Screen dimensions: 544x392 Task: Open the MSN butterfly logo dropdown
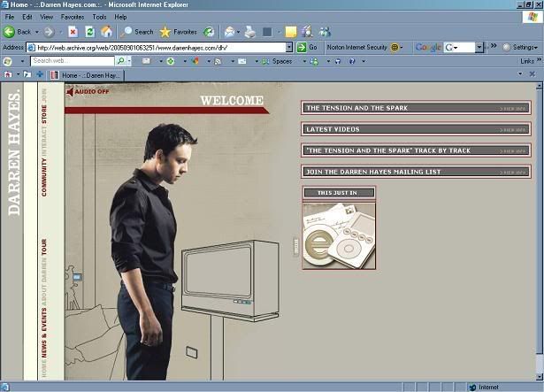[x=22, y=61]
